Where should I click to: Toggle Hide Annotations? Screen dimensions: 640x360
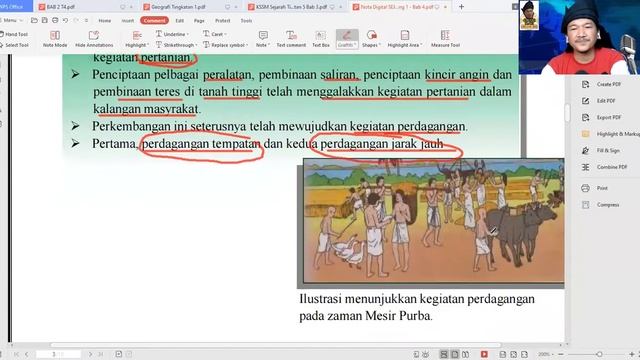click(94, 39)
